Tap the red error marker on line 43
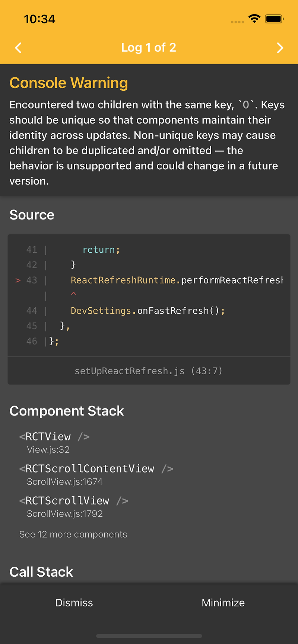This screenshot has width=298, height=644. 18,280
